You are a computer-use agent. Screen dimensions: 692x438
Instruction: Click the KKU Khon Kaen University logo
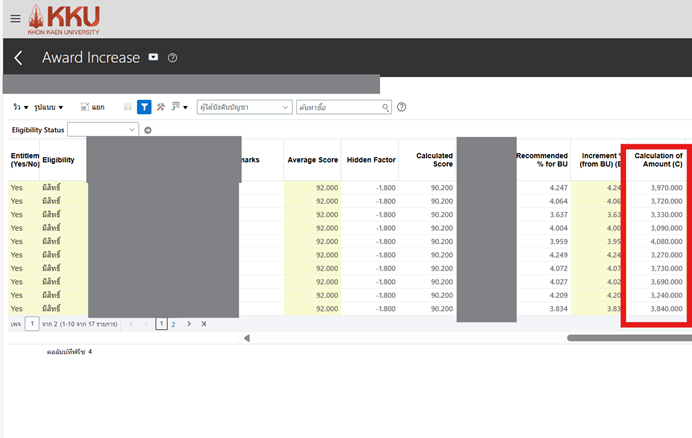(64, 18)
